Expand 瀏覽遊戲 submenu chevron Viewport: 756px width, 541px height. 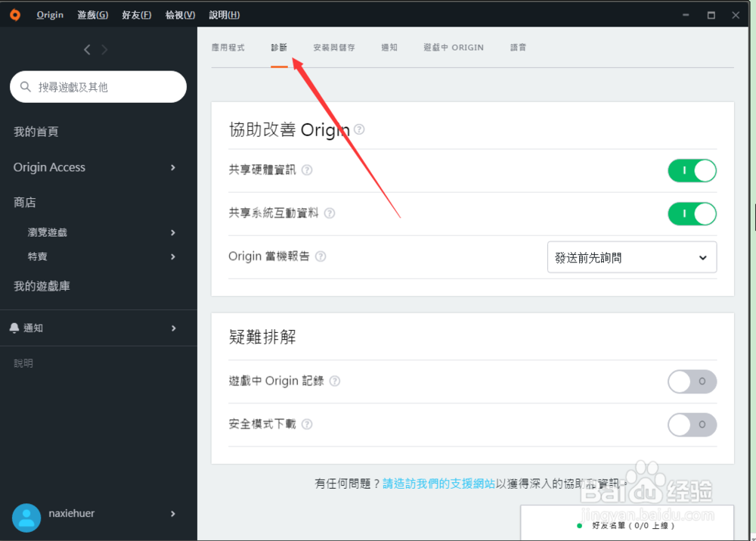(x=173, y=232)
